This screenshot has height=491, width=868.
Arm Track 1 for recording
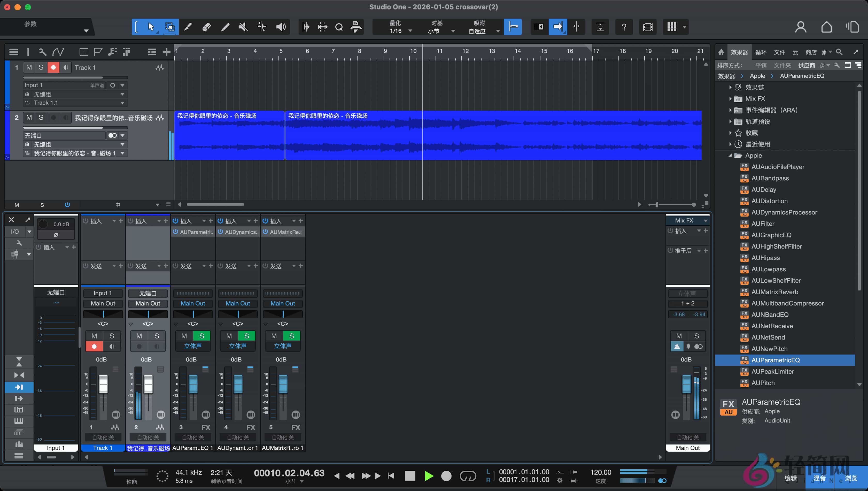point(53,67)
